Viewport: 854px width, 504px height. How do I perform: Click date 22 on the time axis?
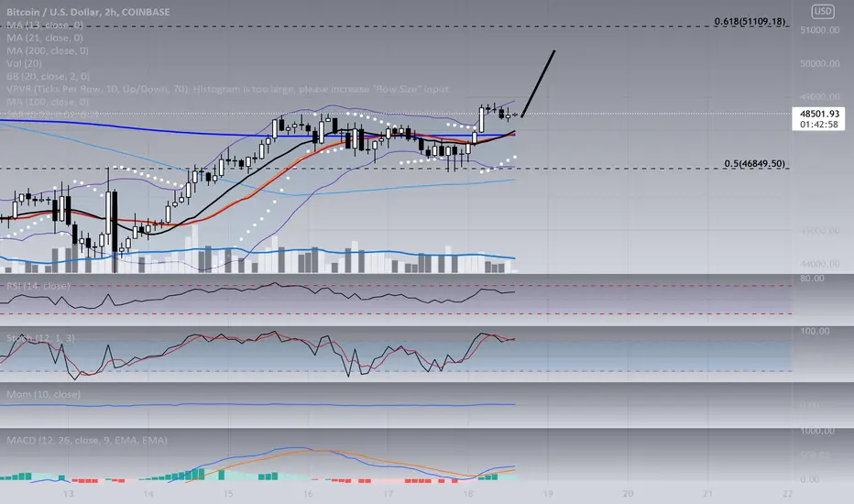click(x=787, y=494)
